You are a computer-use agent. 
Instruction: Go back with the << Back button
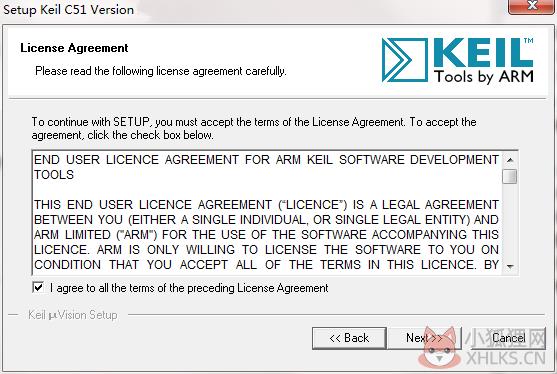point(349,338)
